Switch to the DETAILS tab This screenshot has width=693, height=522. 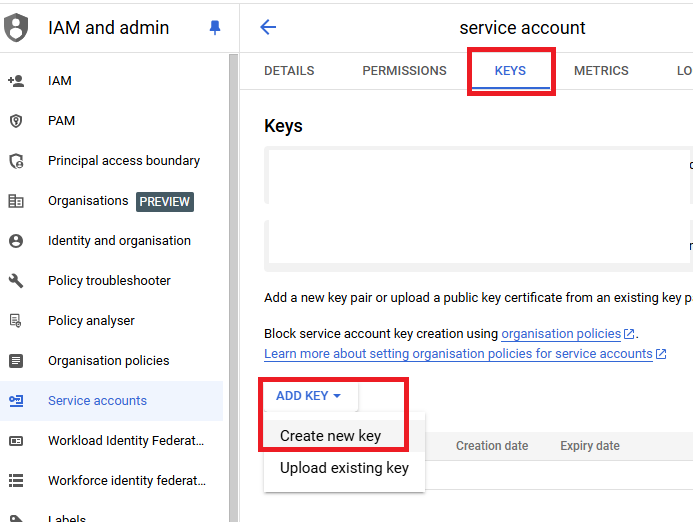tap(289, 71)
